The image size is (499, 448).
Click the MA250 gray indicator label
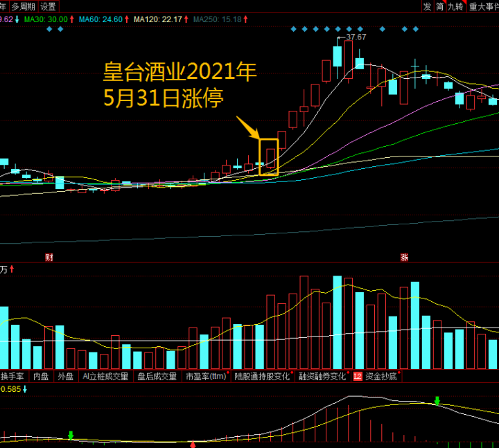217,19
